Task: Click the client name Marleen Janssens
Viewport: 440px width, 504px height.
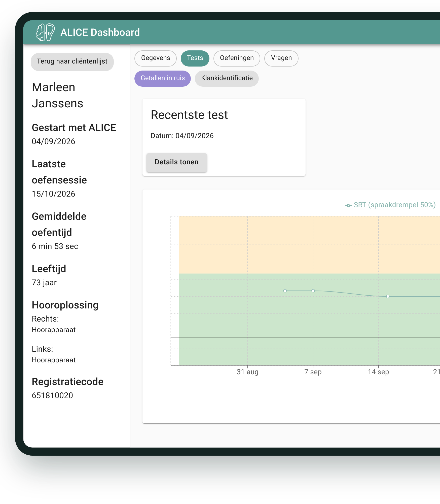Action: (x=57, y=95)
